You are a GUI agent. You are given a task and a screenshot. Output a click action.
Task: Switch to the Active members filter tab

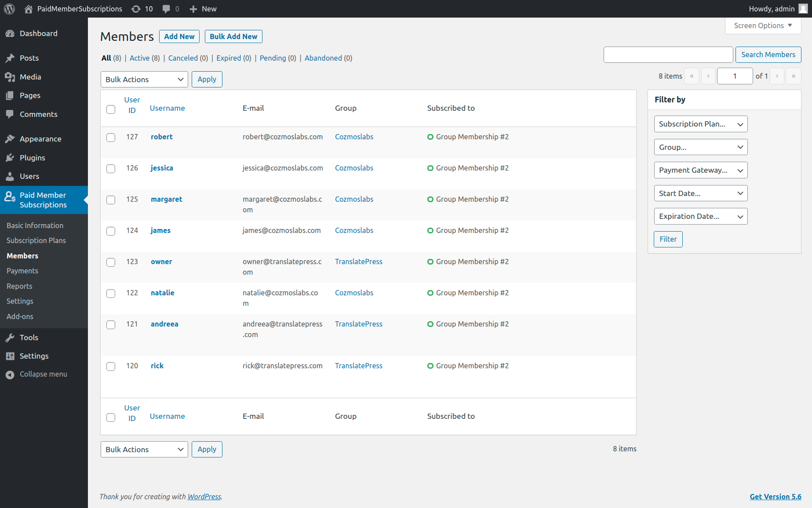[x=139, y=58]
